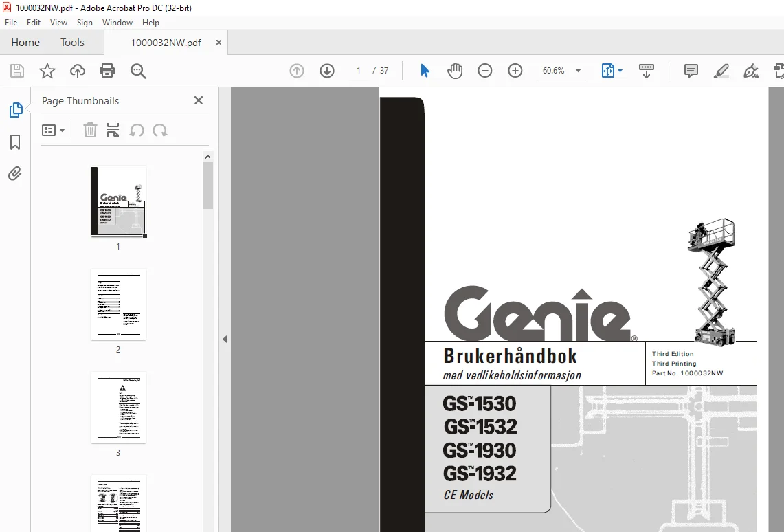This screenshot has width=784, height=532.
Task: Click the Part No. 1000032NW text
Action: [x=688, y=373]
